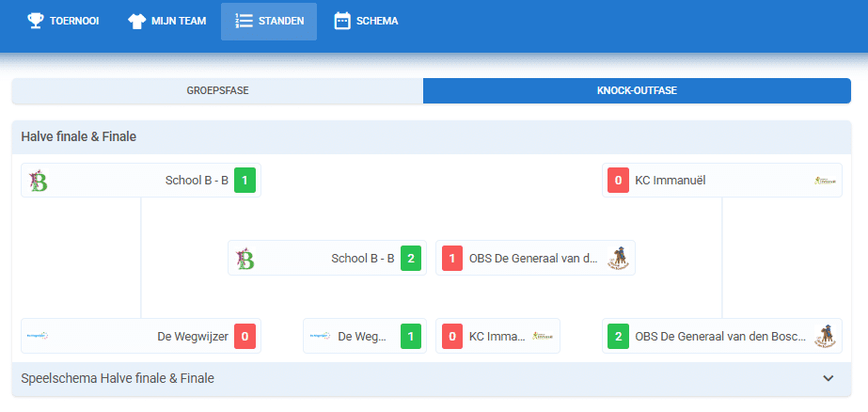Open the Speelschema Halve finale & Finale section
Screen dimensions: 868x412
coord(118,378)
